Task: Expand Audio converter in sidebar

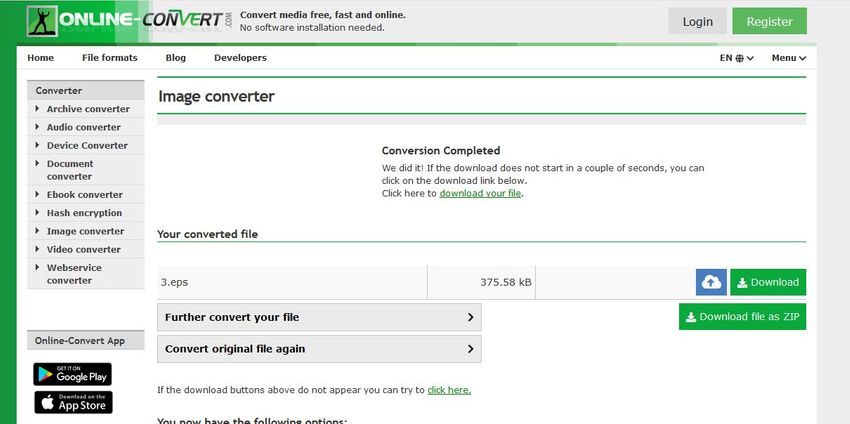Action: pyautogui.click(x=83, y=127)
